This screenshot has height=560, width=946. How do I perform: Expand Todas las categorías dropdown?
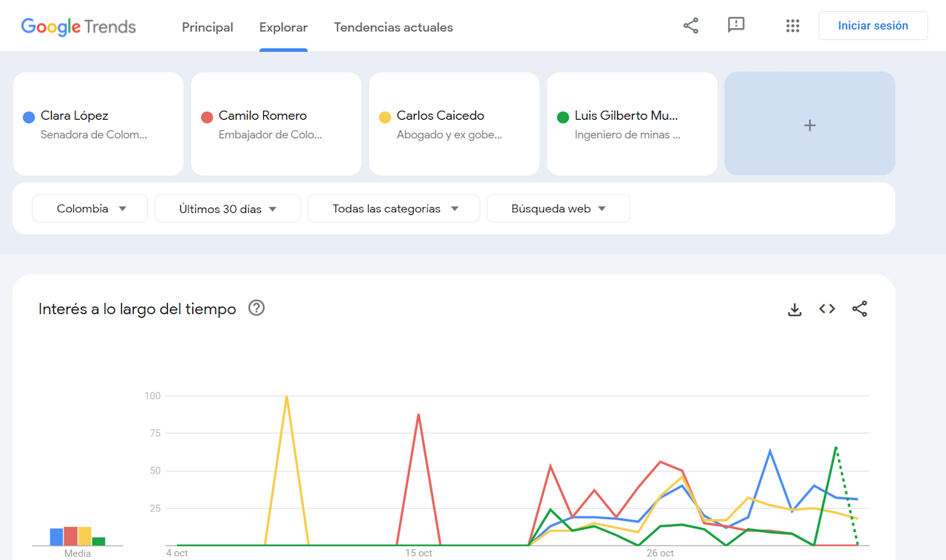pos(394,209)
